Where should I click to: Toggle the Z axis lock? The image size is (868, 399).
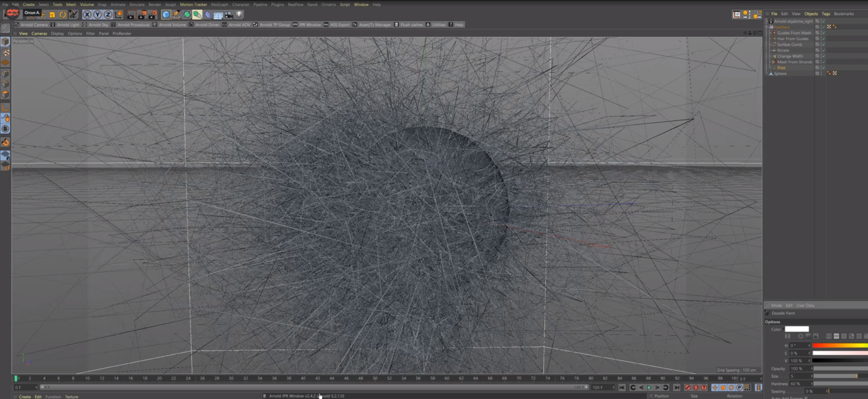click(108, 15)
